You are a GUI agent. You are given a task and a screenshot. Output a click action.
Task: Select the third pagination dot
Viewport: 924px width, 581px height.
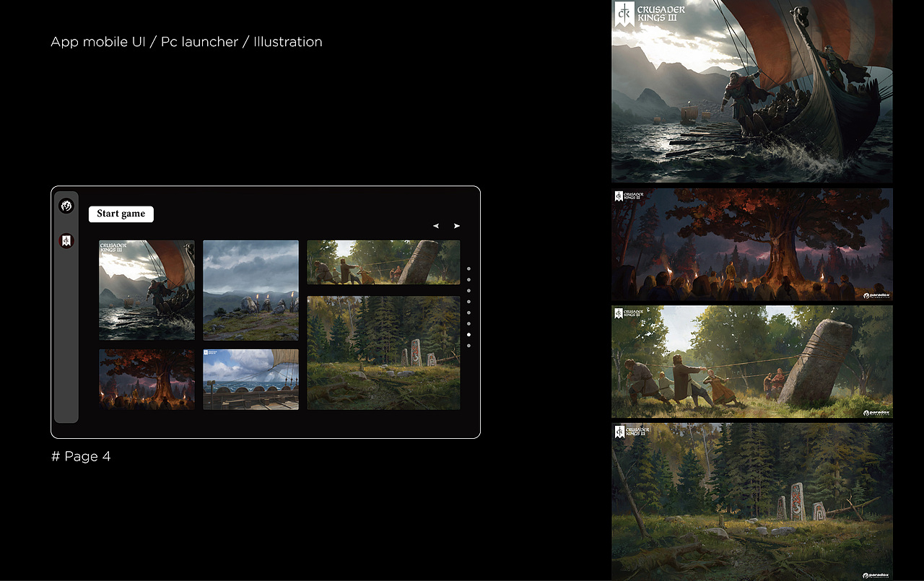tap(468, 290)
